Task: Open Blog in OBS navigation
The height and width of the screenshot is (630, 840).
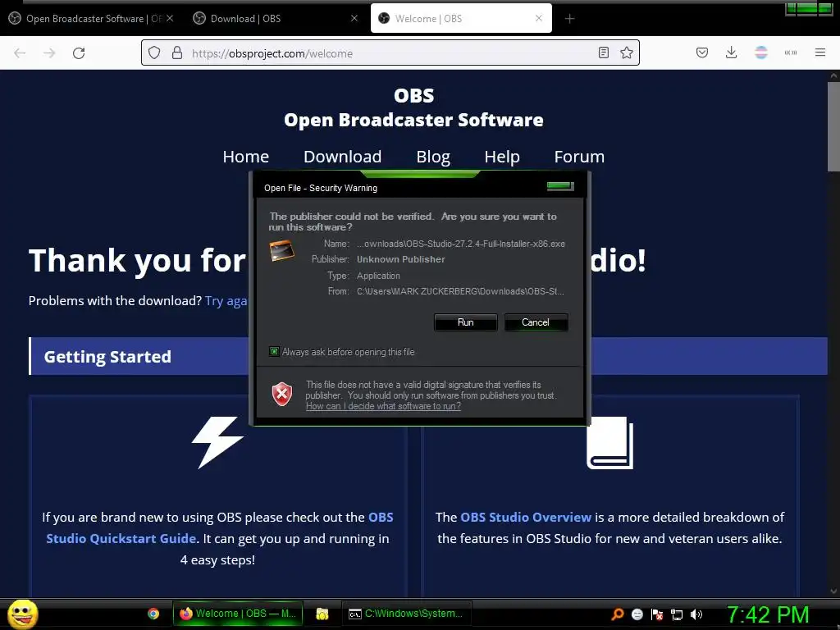Action: click(433, 157)
